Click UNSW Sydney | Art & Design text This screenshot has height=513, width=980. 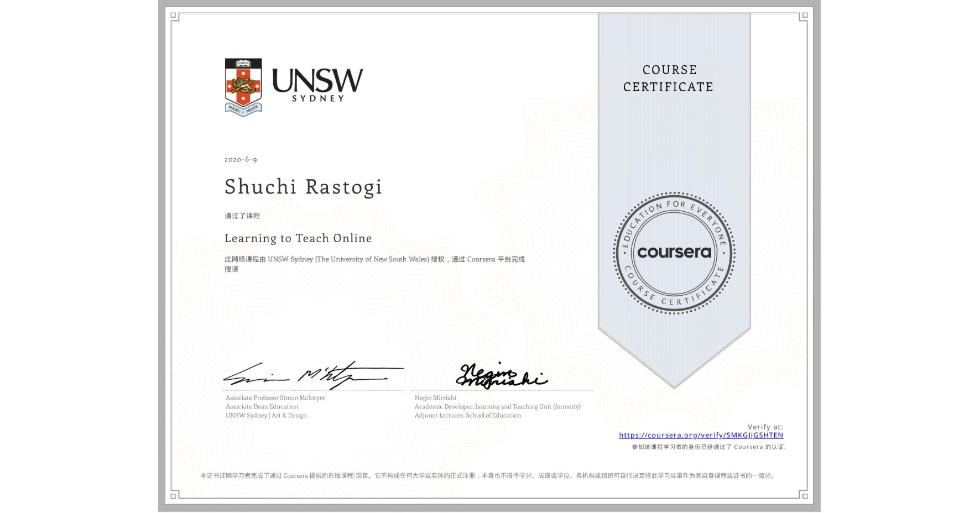coord(266,415)
